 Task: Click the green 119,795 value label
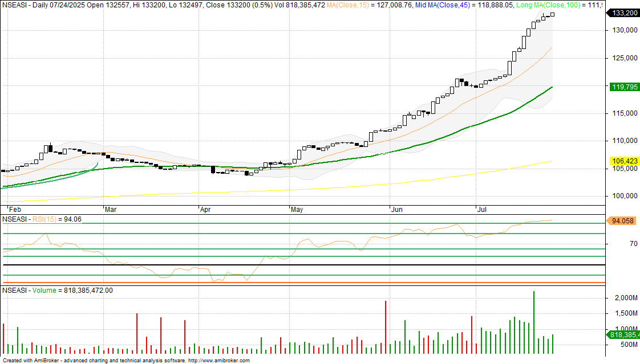(x=624, y=87)
